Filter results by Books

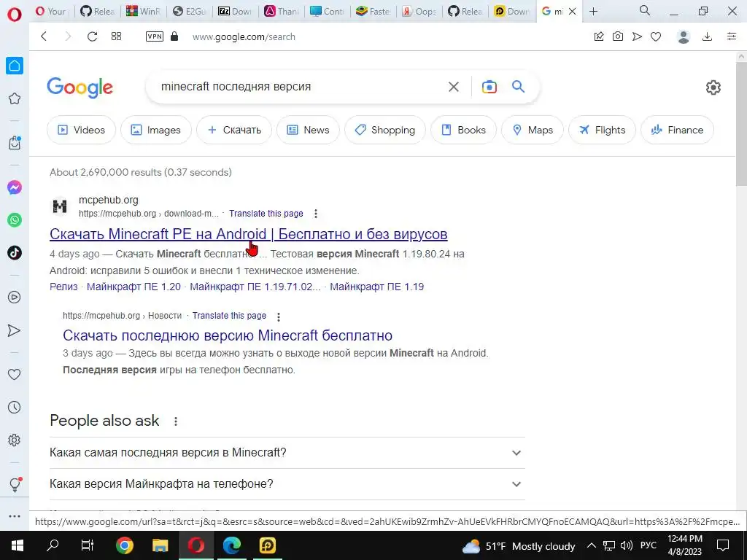pyautogui.click(x=463, y=130)
